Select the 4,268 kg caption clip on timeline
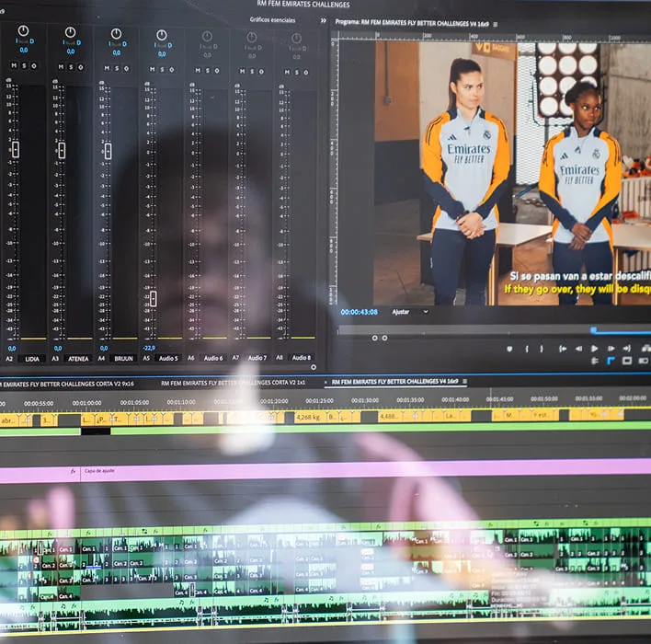Image resolution: width=651 pixels, height=644 pixels. (x=309, y=417)
